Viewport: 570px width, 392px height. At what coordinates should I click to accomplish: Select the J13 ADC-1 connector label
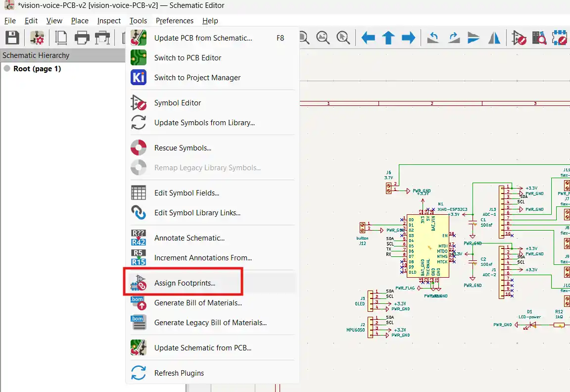pos(489,212)
